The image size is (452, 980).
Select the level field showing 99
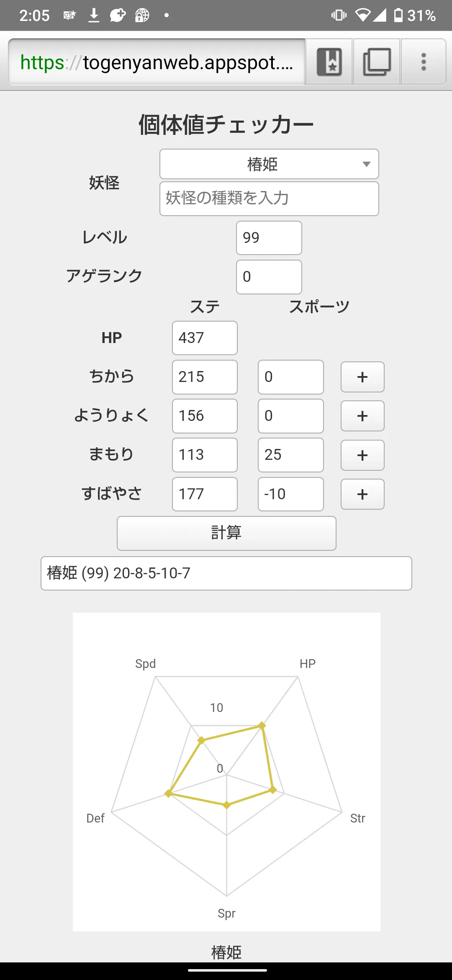[269, 238]
